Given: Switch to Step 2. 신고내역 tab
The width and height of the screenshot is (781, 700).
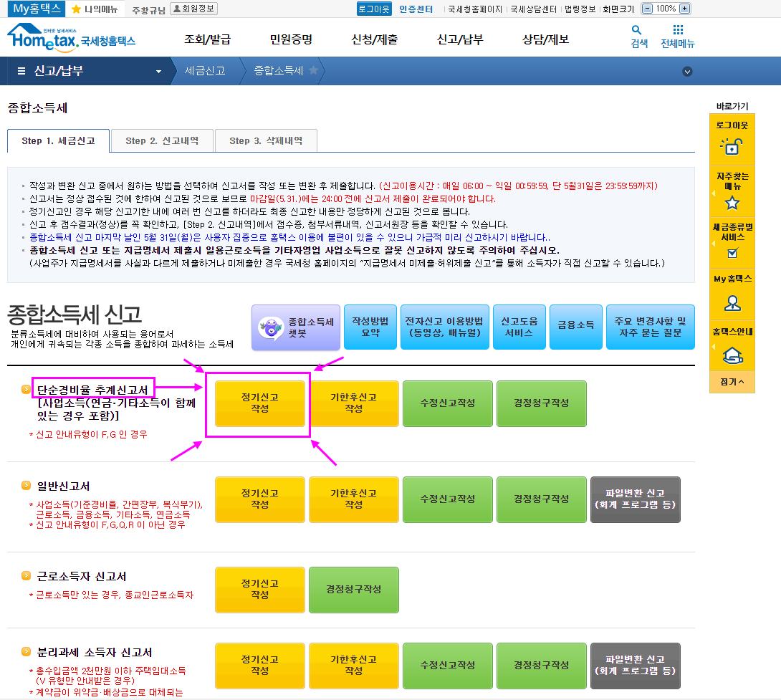Looking at the screenshot, I should coord(162,140).
